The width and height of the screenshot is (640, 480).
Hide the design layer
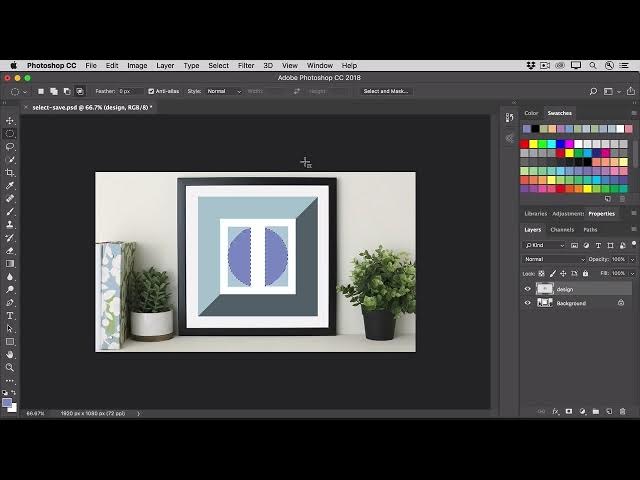(x=528, y=289)
